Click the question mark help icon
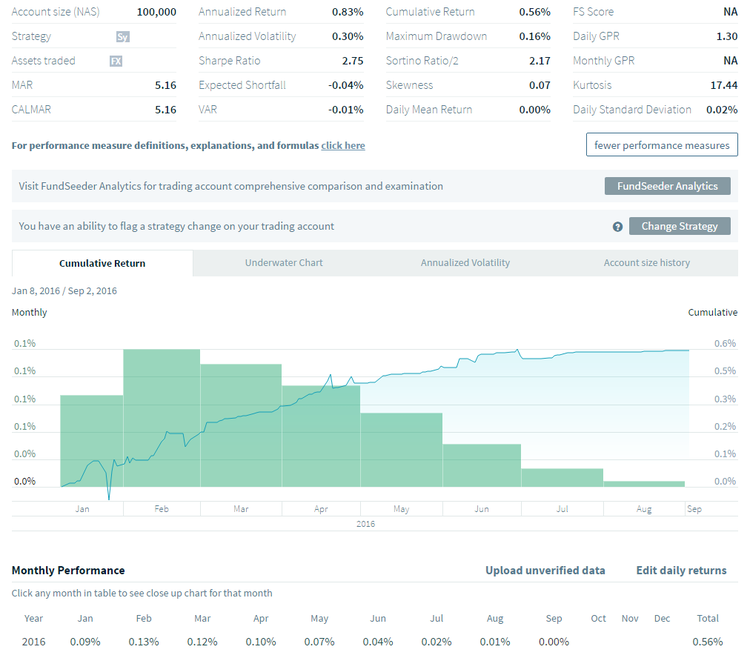 [x=618, y=227]
